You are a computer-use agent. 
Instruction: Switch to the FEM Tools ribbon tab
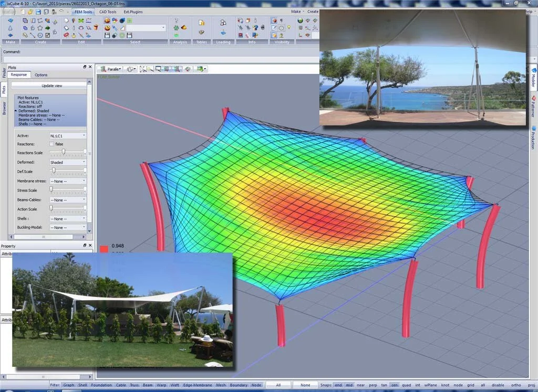pos(83,12)
